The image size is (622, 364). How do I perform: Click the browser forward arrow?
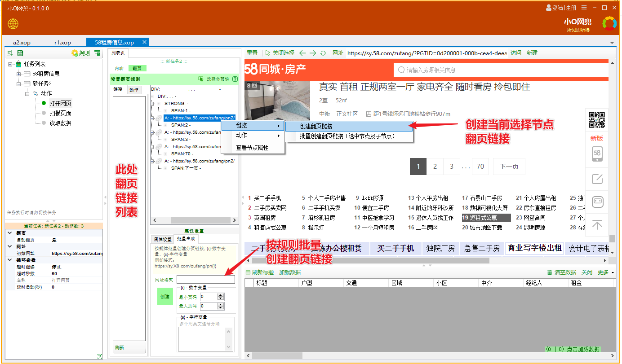313,53
